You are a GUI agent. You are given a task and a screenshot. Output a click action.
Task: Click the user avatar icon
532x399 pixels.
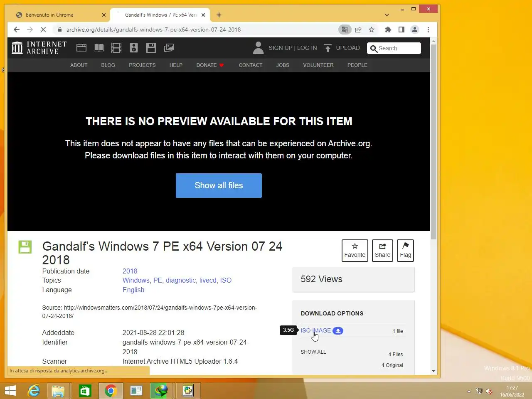[x=258, y=48]
